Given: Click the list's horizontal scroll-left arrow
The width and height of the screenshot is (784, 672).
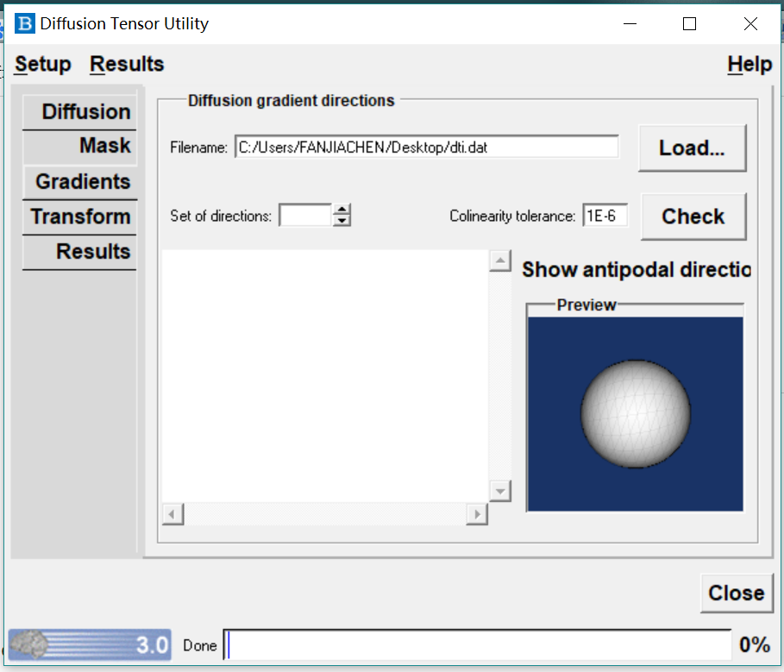Looking at the screenshot, I should click(x=172, y=514).
